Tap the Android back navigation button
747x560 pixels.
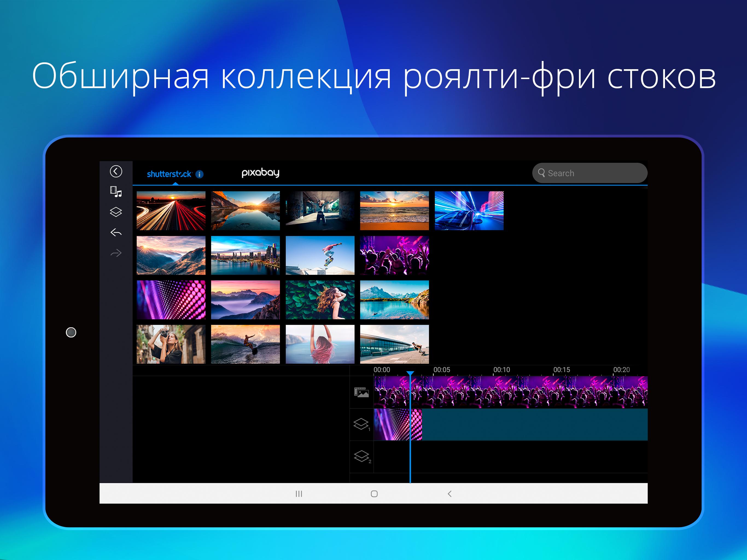[450, 494]
